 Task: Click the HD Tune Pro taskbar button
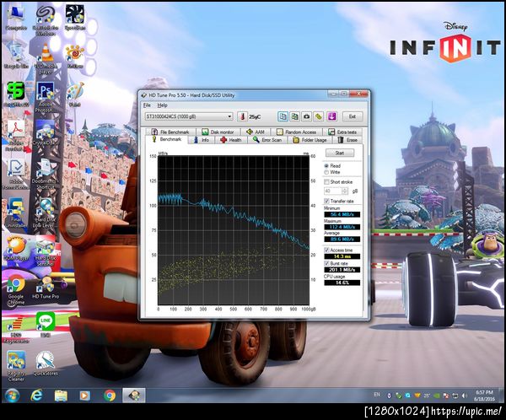pos(134,396)
